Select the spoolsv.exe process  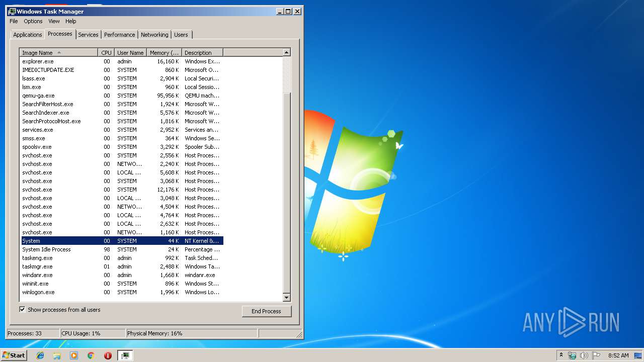pos(121,147)
